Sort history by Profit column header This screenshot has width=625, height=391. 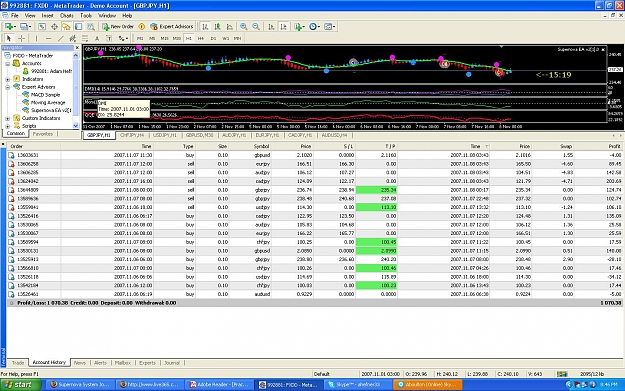click(614, 146)
